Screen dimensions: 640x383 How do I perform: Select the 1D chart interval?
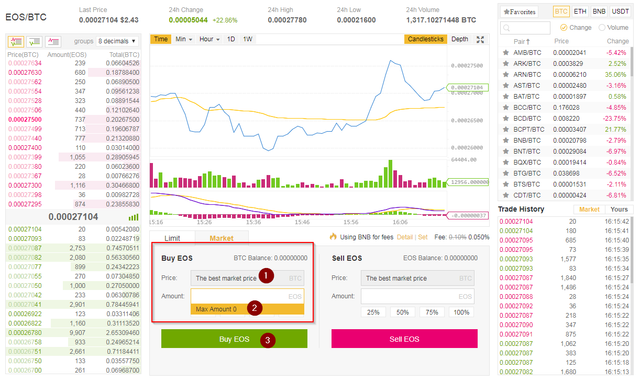231,39
